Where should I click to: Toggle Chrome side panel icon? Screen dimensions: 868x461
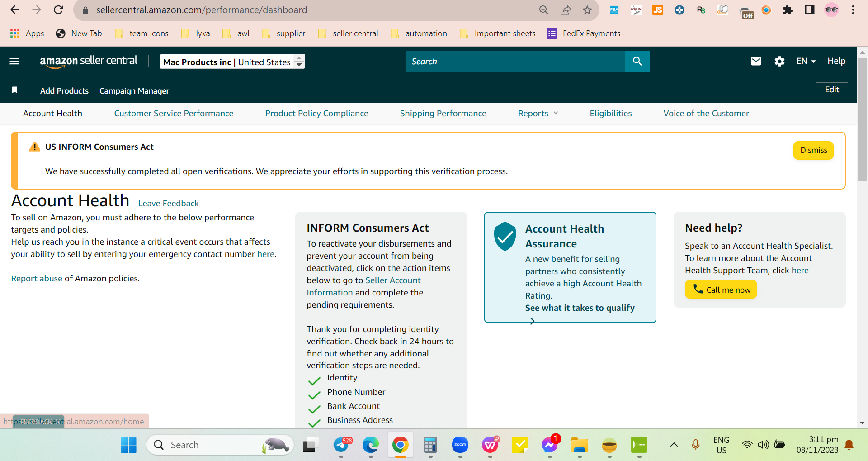810,10
